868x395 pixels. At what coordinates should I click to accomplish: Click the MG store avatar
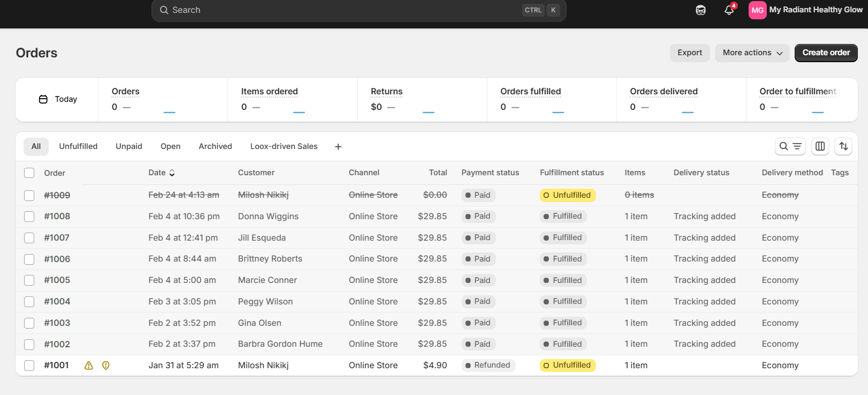pos(757,10)
